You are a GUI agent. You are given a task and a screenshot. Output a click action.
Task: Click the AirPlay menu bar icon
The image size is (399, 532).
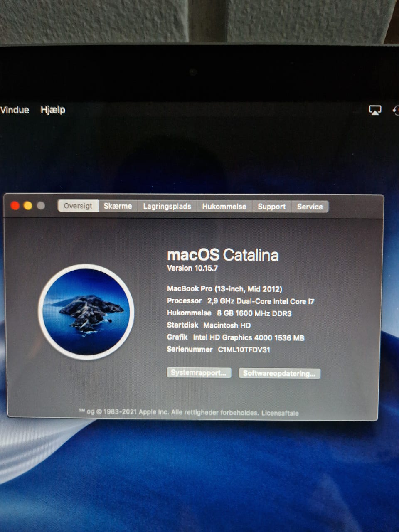click(x=375, y=110)
